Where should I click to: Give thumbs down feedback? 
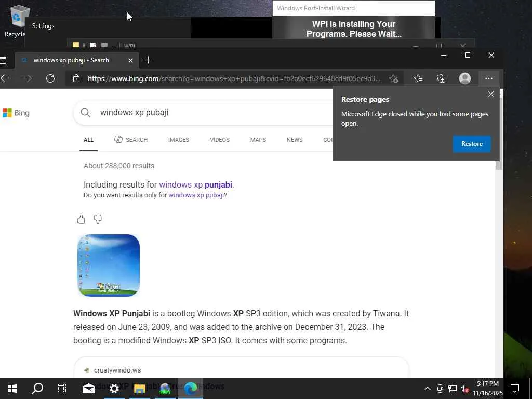pos(98,219)
